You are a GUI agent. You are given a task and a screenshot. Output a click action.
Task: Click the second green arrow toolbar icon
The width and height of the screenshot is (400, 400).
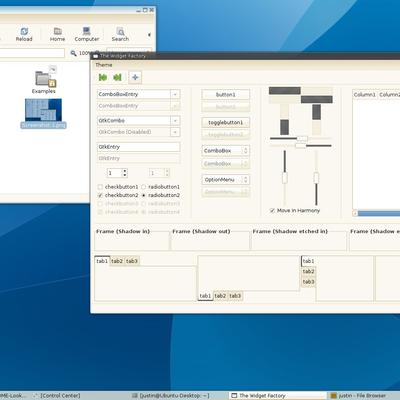point(117,77)
